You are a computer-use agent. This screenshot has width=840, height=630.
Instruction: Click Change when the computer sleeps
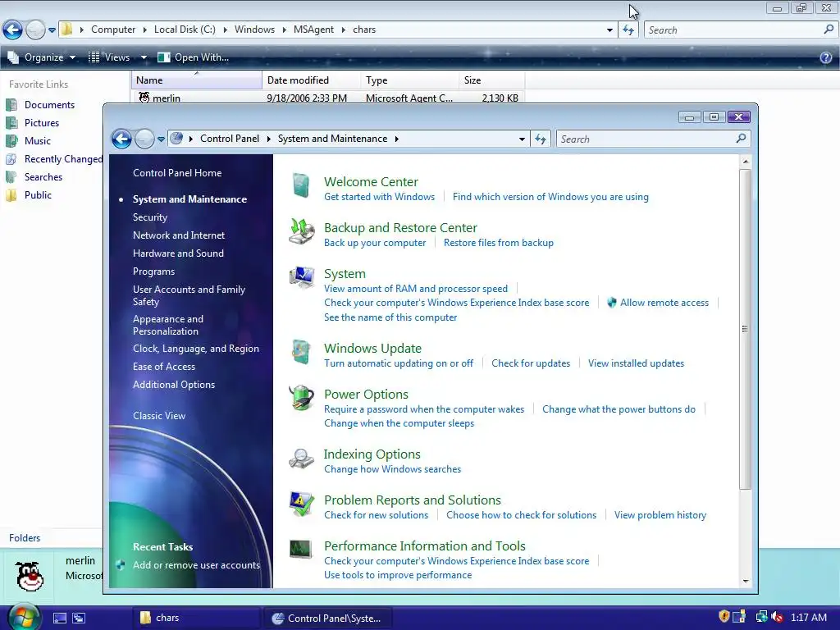click(x=399, y=423)
